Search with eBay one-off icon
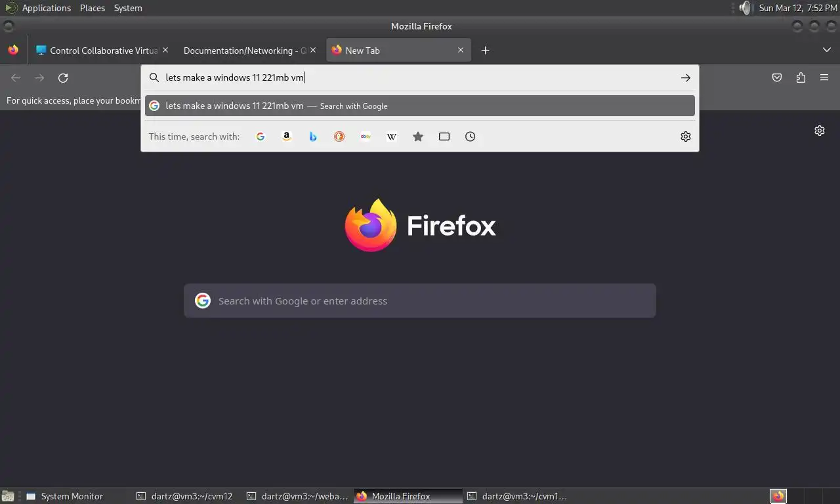This screenshot has height=504, width=840. [366, 136]
